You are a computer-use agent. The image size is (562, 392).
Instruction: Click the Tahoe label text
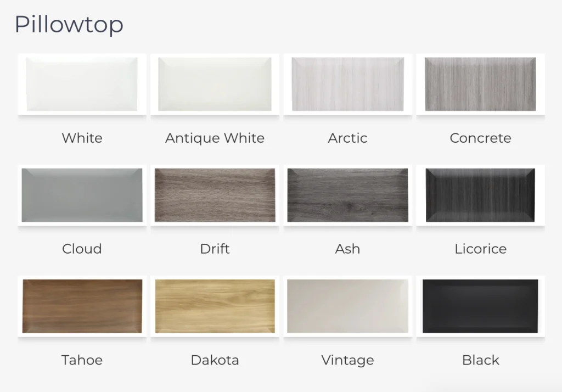(x=82, y=360)
